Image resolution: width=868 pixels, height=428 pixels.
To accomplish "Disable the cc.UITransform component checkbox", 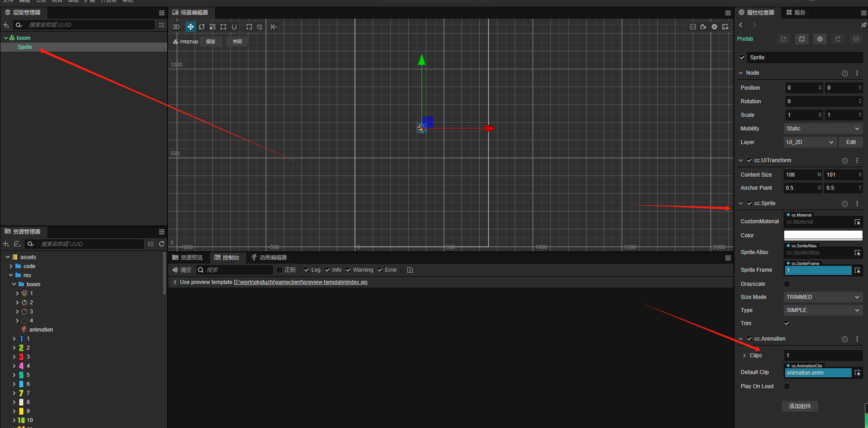I will [749, 160].
